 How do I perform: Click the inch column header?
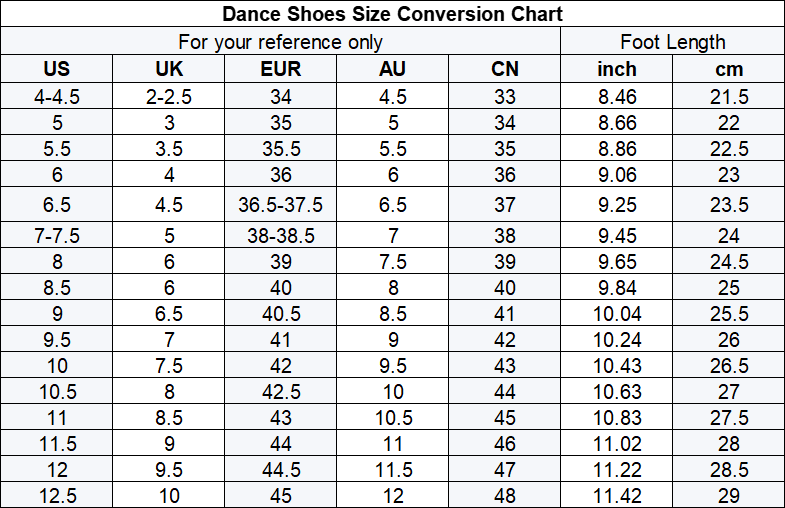(617, 69)
